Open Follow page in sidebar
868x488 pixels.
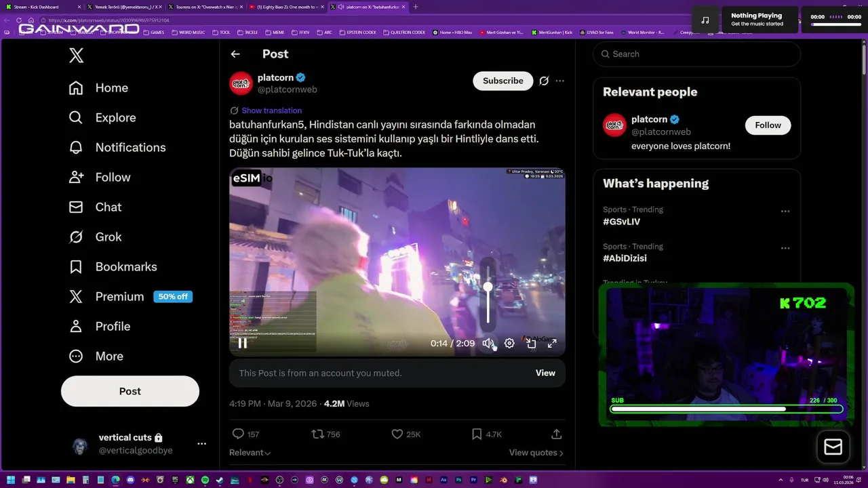click(x=100, y=177)
